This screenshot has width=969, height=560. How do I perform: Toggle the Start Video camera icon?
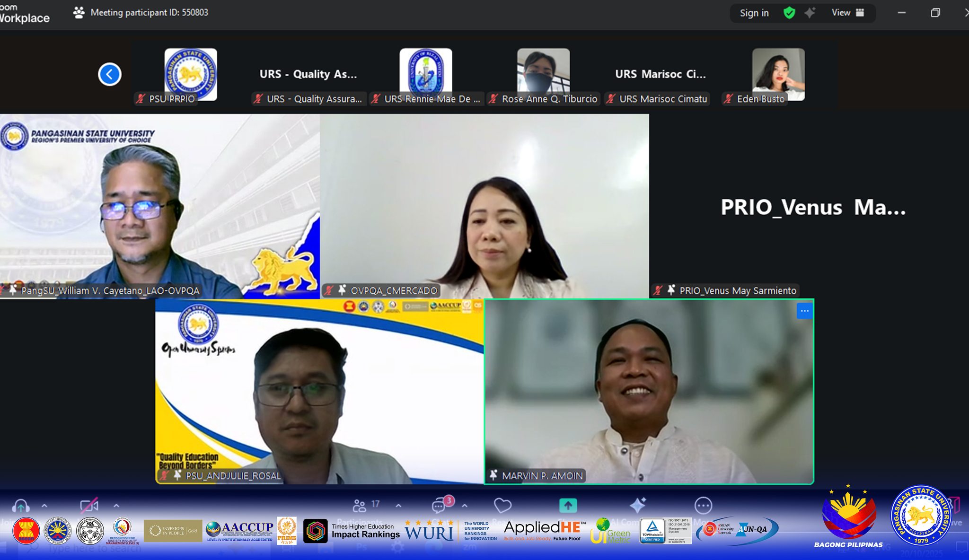click(89, 506)
